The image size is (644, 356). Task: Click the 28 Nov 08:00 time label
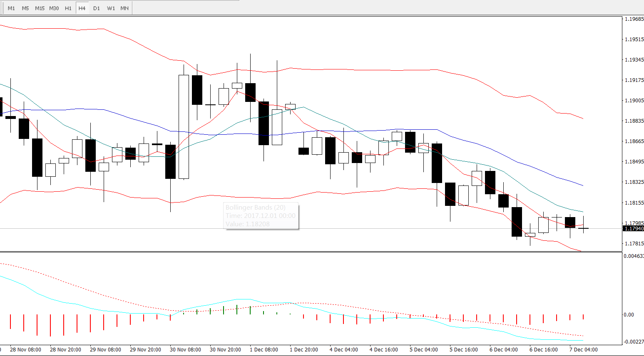(25, 350)
